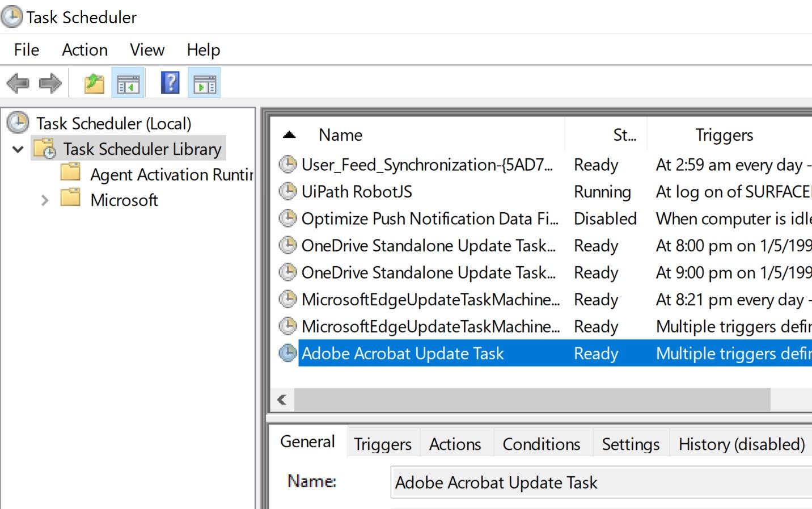Click the clock icon beside Adobe Acrobat Update Task
The image size is (812, 509).
(x=287, y=353)
